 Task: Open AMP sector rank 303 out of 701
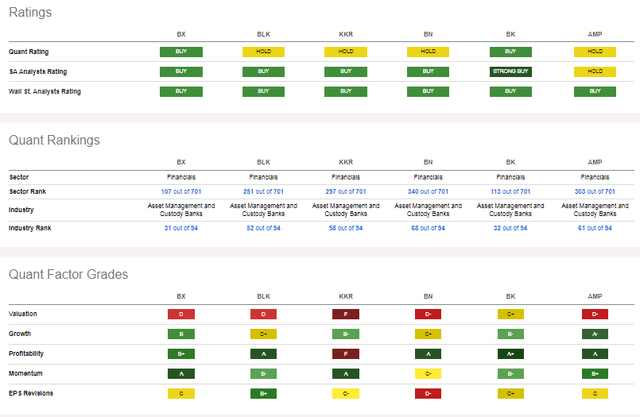pyautogui.click(x=595, y=191)
